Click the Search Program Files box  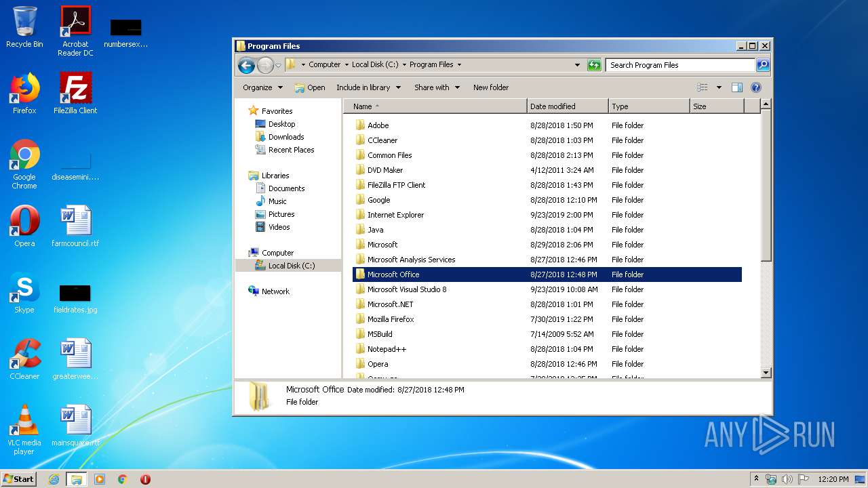(x=680, y=65)
